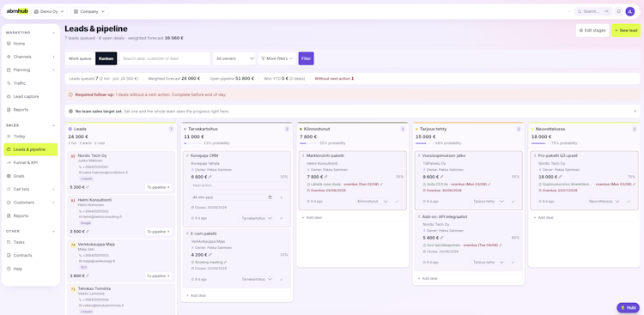Click the Next action input on Konepaja CRM
Image resolution: width=644 pixels, height=315 pixels.
click(240, 185)
